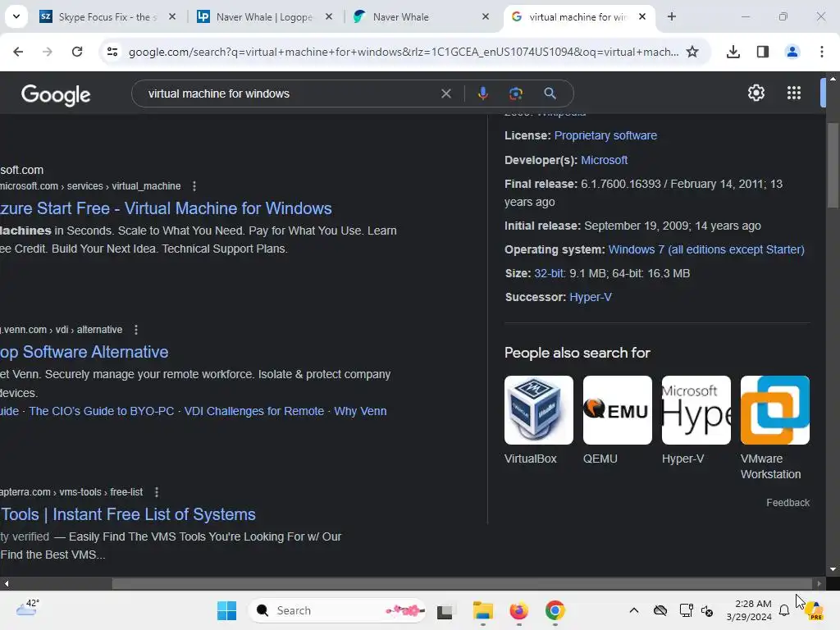Open Google quick settings gear
The height and width of the screenshot is (630, 840).
tap(756, 93)
